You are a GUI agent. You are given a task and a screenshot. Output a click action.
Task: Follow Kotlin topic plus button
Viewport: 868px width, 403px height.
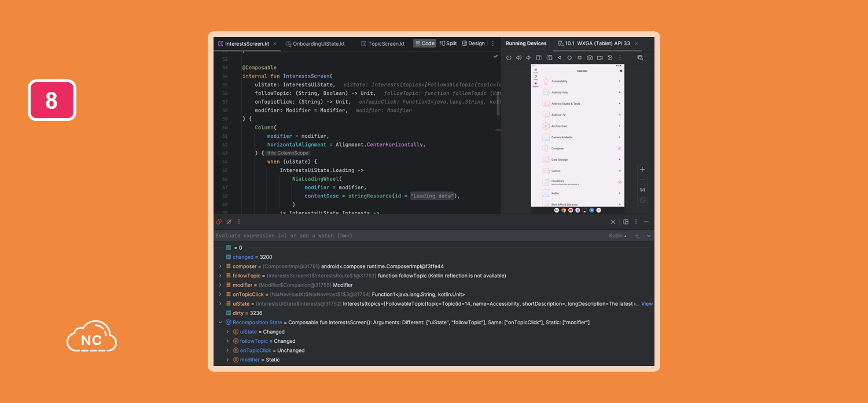coord(619,193)
